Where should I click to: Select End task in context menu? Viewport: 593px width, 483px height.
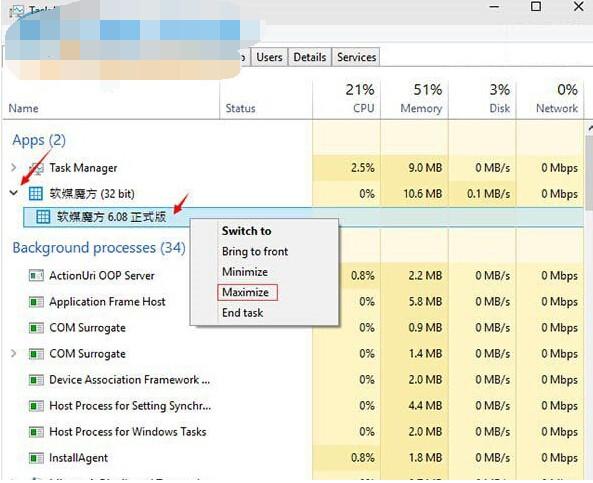click(242, 313)
